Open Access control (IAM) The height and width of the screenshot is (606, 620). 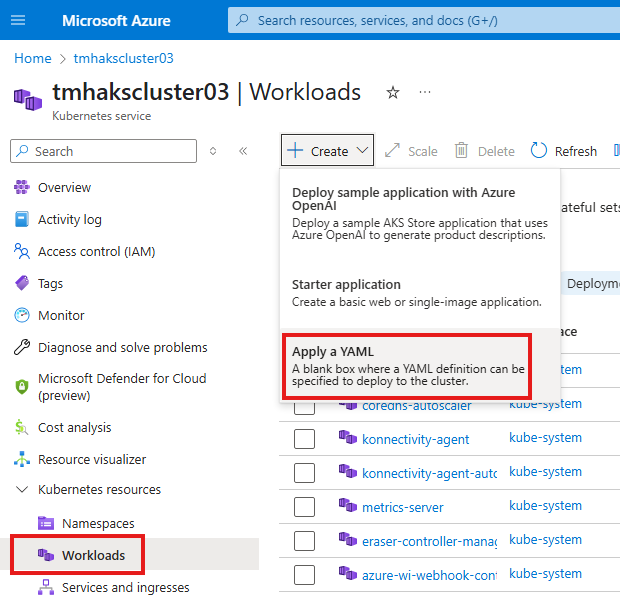(96, 251)
